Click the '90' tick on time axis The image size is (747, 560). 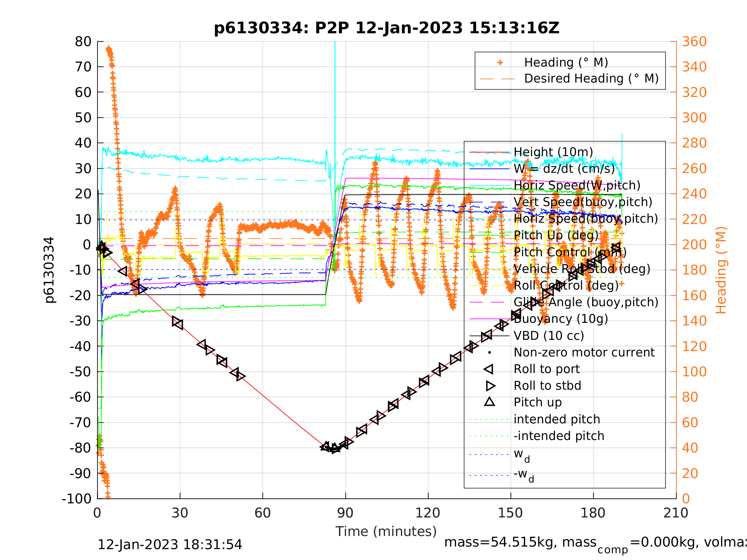tap(345, 513)
